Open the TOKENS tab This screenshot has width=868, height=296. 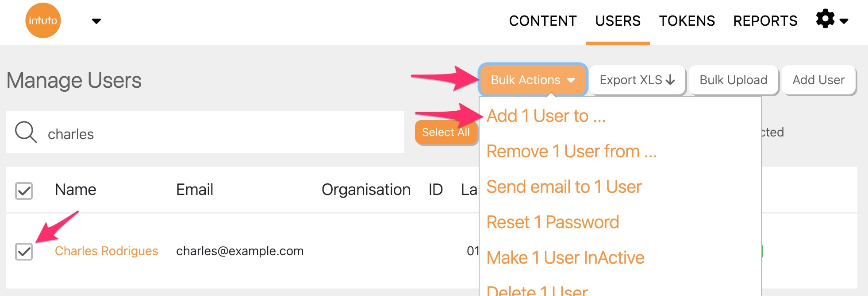687,21
